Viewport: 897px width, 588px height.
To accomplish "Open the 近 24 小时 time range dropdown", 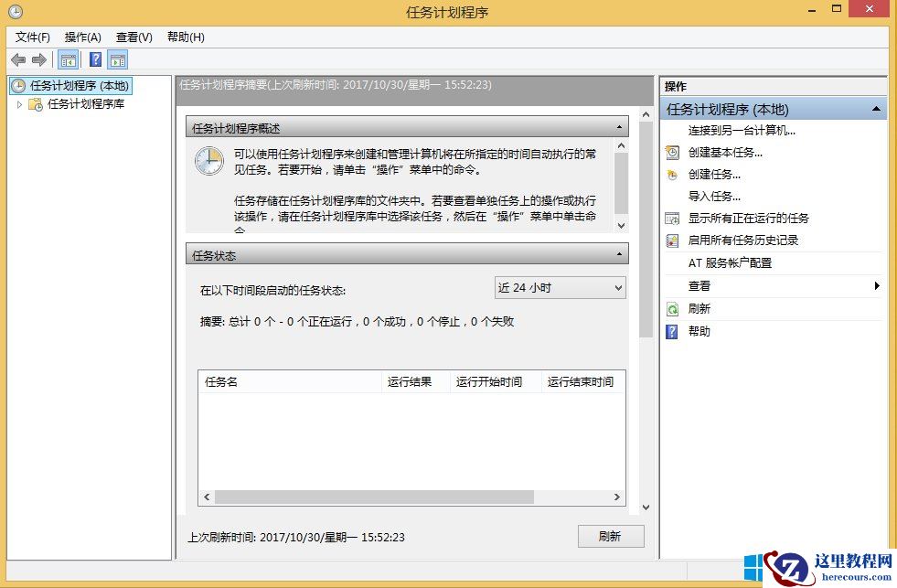I will tap(618, 287).
